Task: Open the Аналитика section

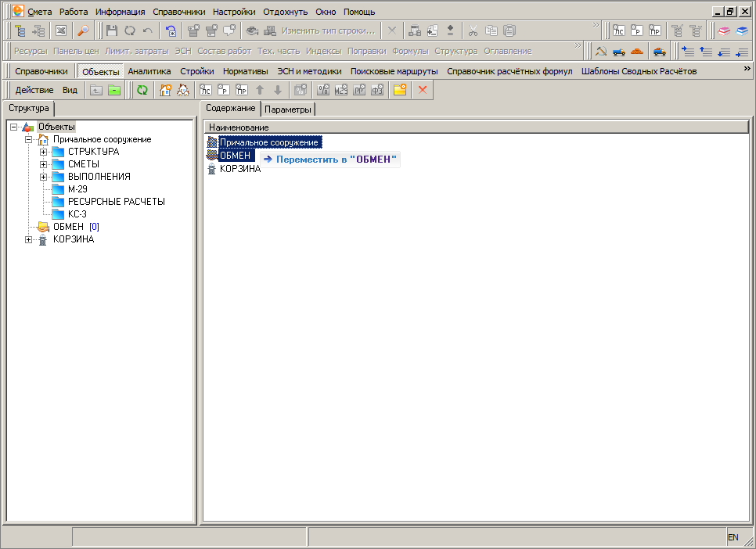Action: click(149, 71)
